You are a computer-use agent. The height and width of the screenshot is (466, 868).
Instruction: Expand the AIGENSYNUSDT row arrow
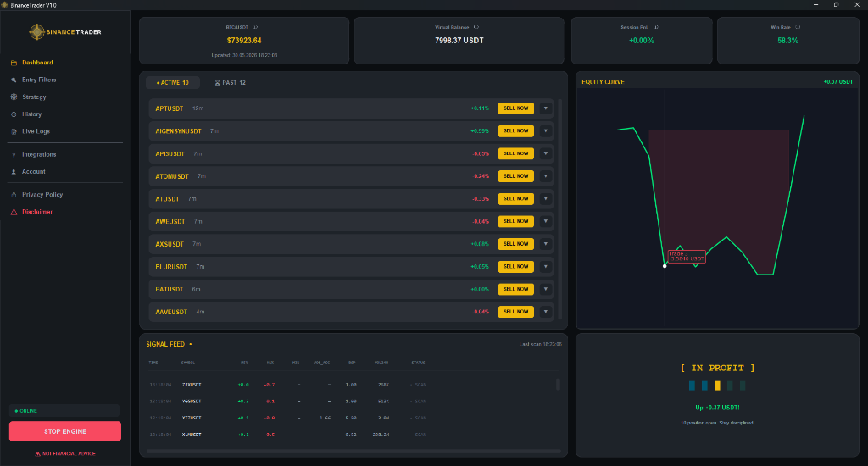point(546,131)
